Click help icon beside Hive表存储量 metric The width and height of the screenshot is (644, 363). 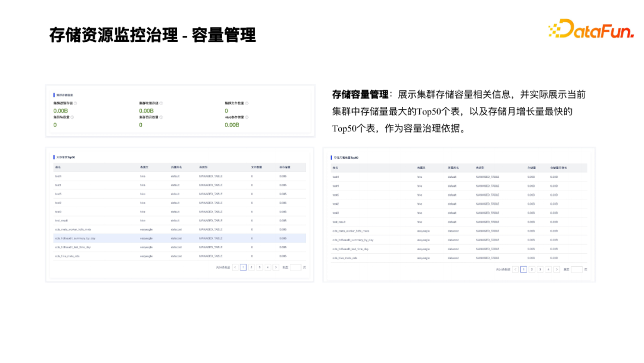(x=248, y=117)
